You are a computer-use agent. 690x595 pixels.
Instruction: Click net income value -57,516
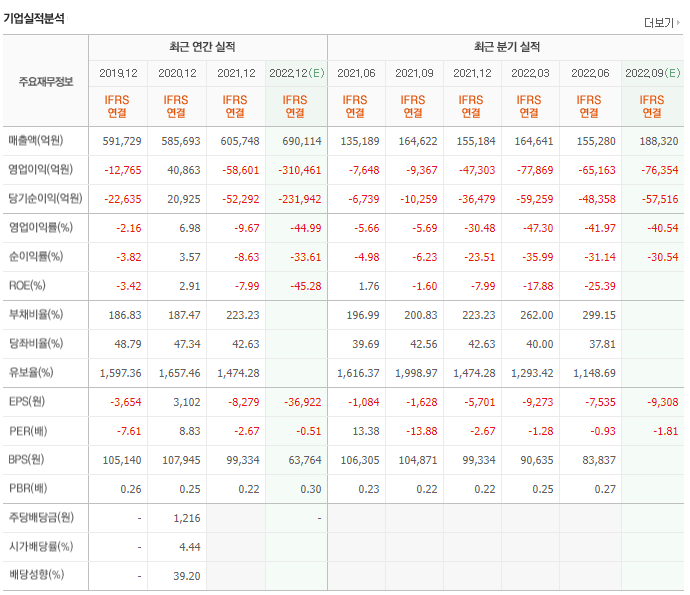coord(660,199)
